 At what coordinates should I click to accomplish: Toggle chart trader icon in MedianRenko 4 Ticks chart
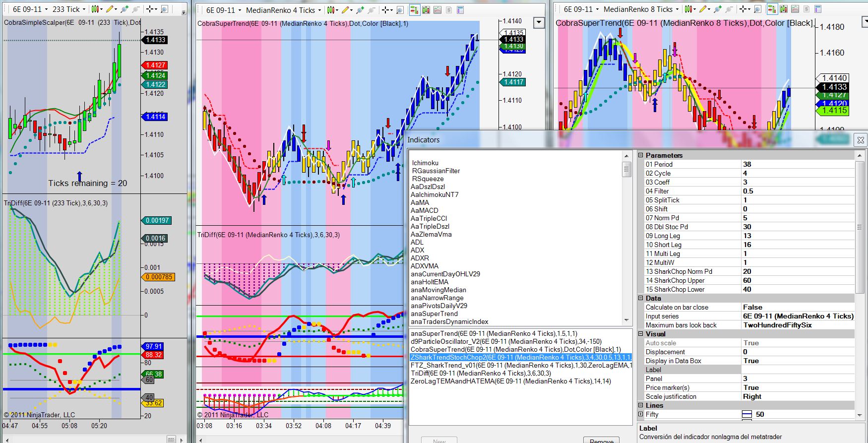tap(415, 10)
